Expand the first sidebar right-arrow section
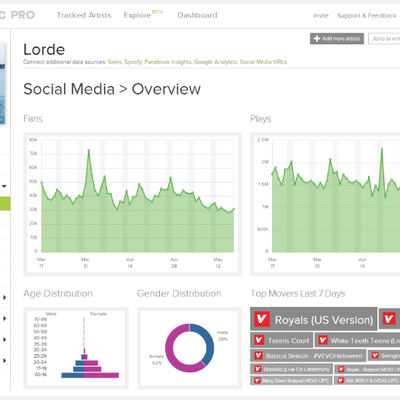 (x=5, y=297)
